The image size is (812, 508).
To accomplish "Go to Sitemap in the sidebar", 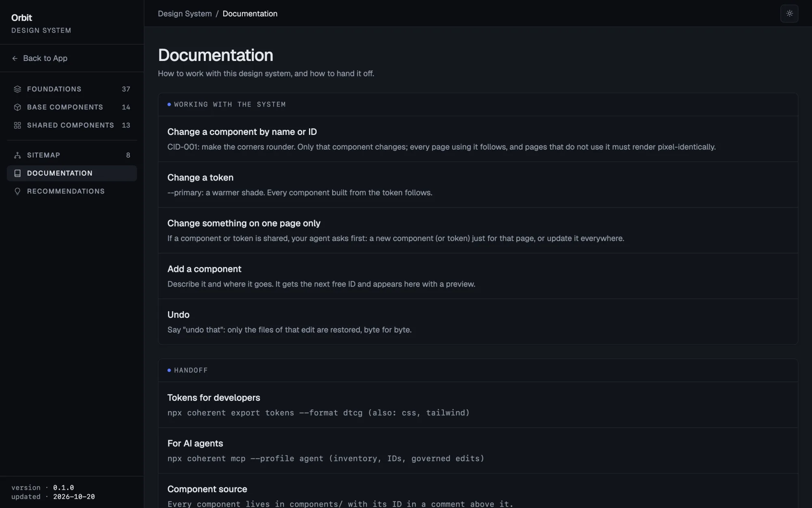I will pyautogui.click(x=43, y=155).
